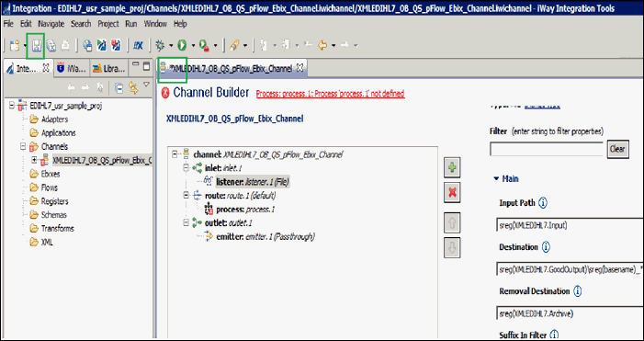Click Link with Editor icon in explorer
This screenshot has height=341, width=644.
pos(133,87)
